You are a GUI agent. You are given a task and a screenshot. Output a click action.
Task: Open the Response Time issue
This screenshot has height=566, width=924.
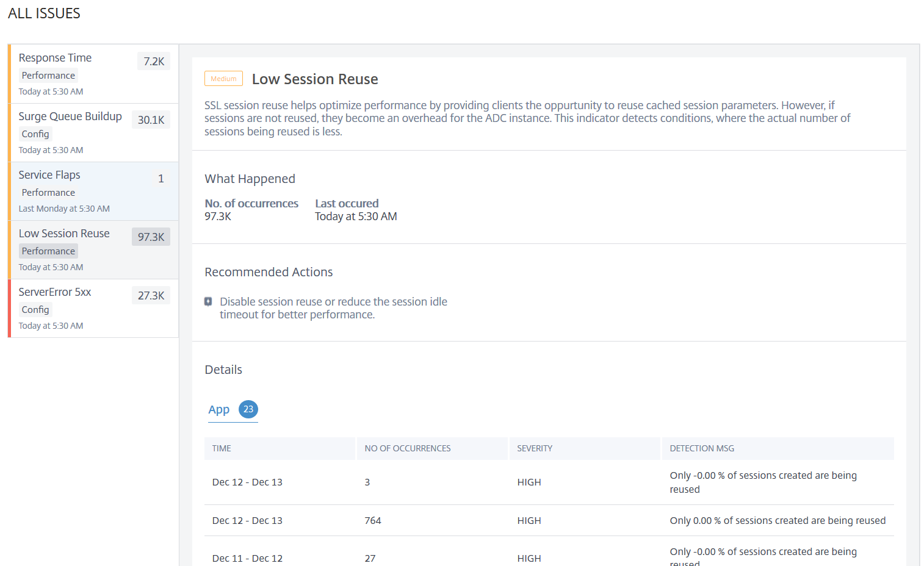pos(55,58)
